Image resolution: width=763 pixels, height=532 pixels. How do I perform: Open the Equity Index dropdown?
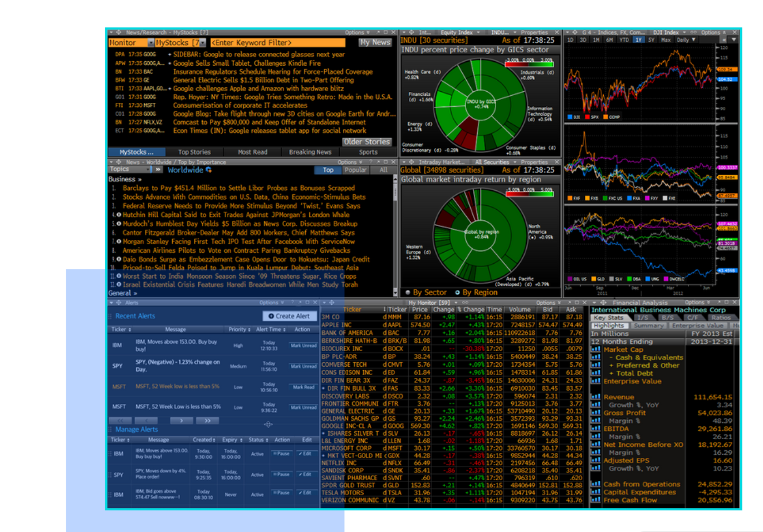coord(460,32)
